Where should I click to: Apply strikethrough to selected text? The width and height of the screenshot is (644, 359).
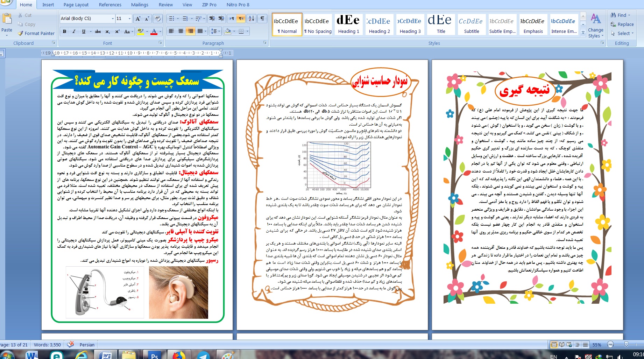(x=98, y=31)
